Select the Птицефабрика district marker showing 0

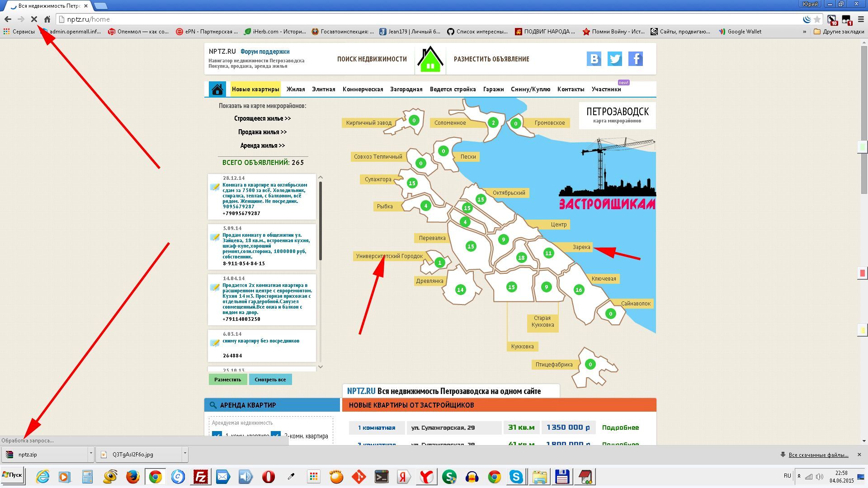pyautogui.click(x=590, y=364)
